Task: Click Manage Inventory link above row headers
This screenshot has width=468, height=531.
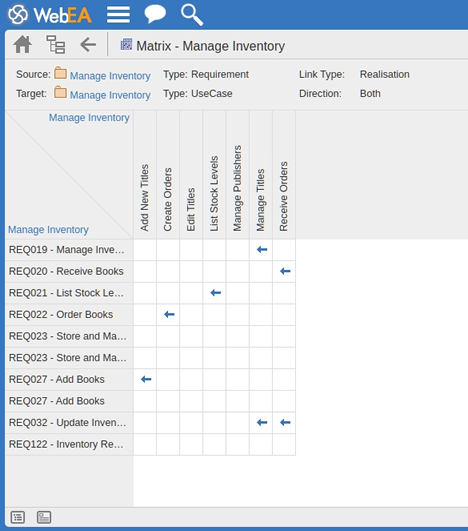Action: pyautogui.click(x=48, y=229)
